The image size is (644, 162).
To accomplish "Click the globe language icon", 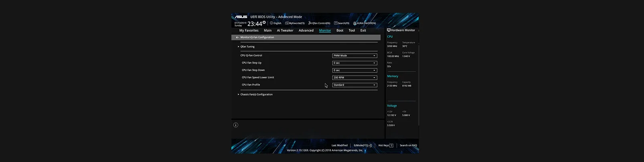I will pos(271,23).
